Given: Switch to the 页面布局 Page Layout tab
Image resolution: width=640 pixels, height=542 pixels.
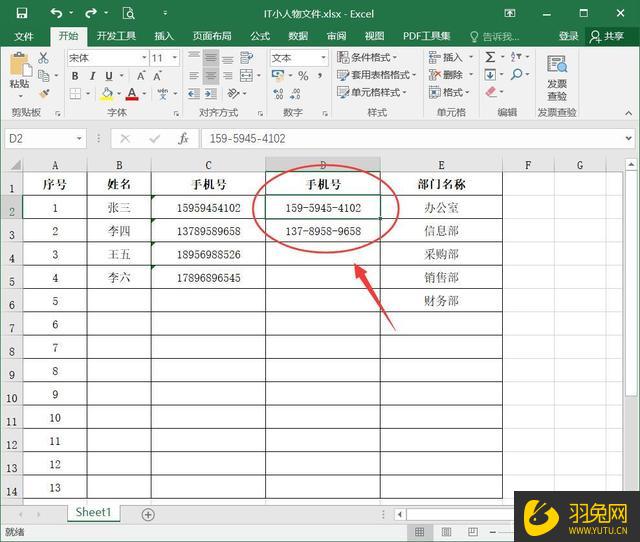Looking at the screenshot, I should (212, 36).
